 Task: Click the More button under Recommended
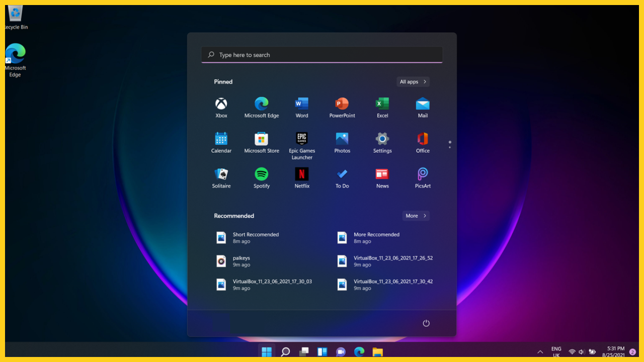coord(416,216)
